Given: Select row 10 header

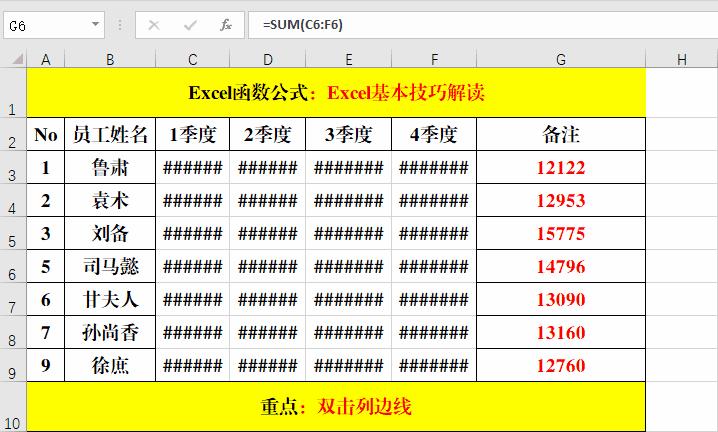Looking at the screenshot, I should pos(13,407).
